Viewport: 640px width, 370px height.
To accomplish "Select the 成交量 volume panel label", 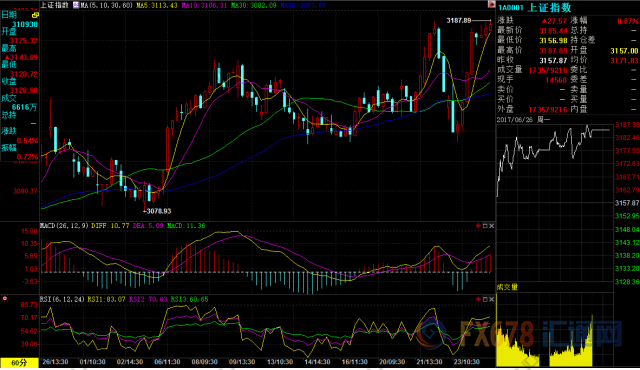I will point(507,287).
